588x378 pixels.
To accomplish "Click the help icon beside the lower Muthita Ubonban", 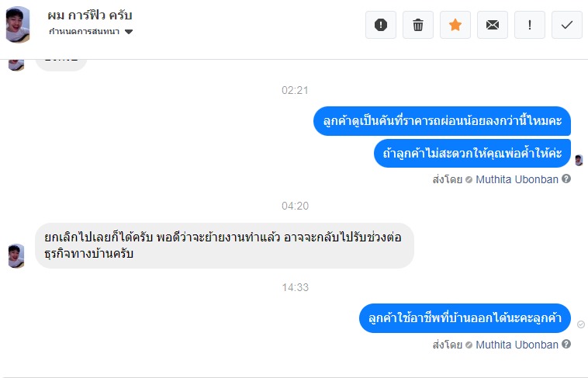I will [x=566, y=345].
